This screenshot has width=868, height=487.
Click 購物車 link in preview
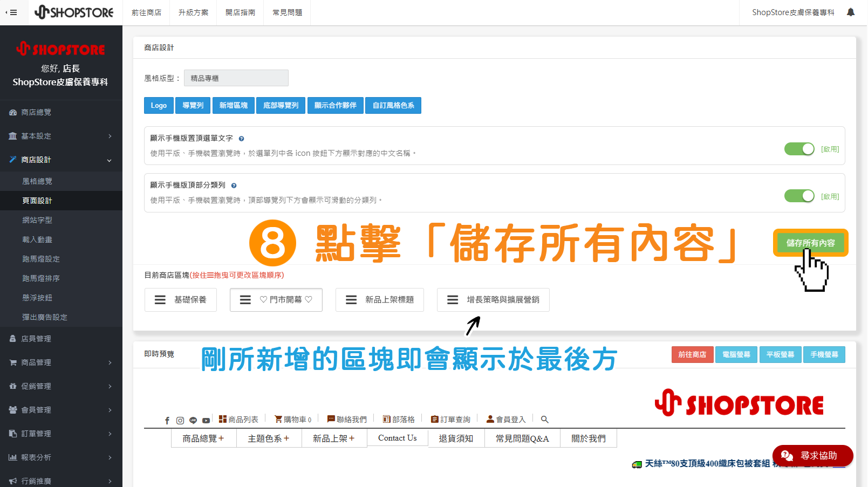coord(293,419)
